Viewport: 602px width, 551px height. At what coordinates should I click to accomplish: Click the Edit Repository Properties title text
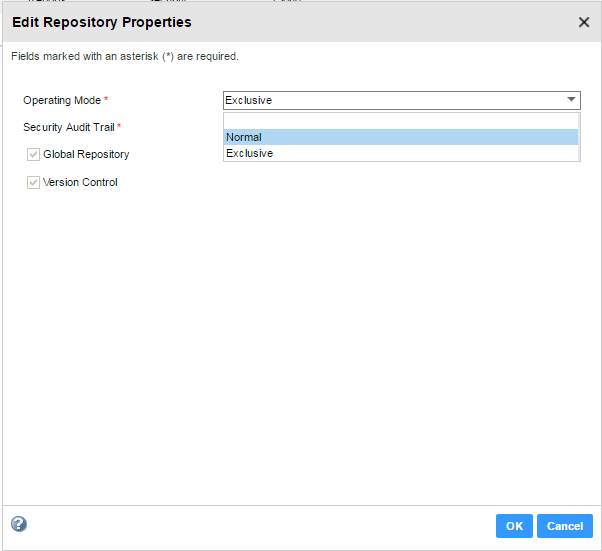101,22
